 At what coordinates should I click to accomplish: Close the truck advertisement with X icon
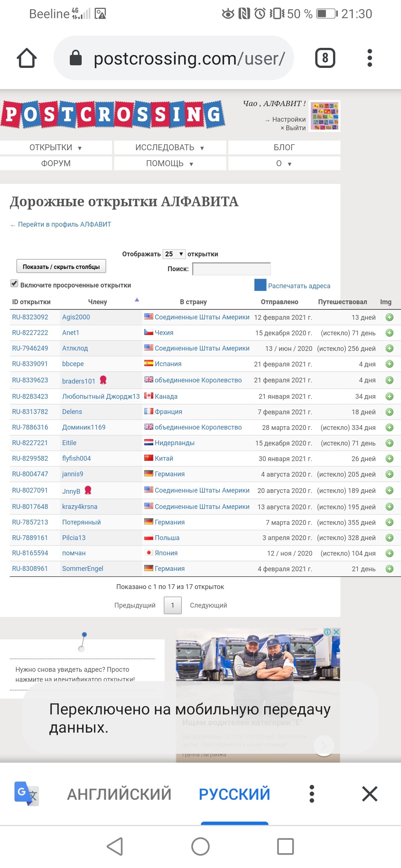(336, 632)
